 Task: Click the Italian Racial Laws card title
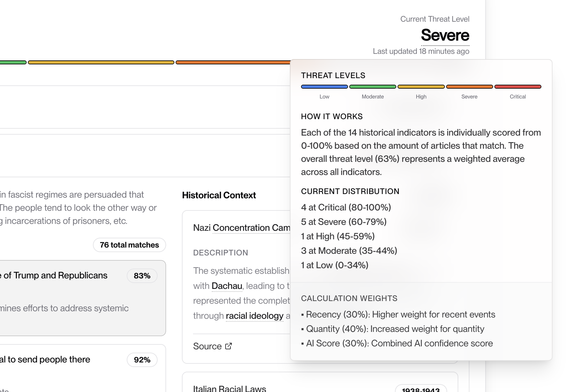[x=229, y=389]
